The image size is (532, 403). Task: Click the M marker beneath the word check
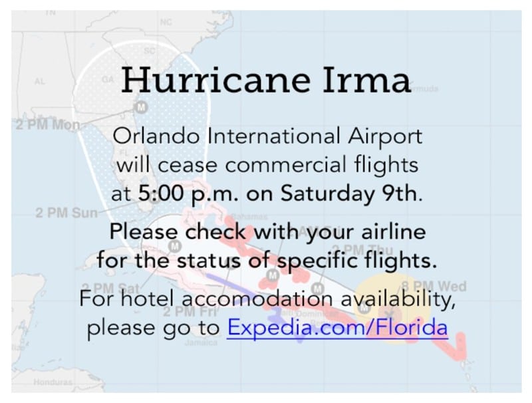(x=175, y=246)
